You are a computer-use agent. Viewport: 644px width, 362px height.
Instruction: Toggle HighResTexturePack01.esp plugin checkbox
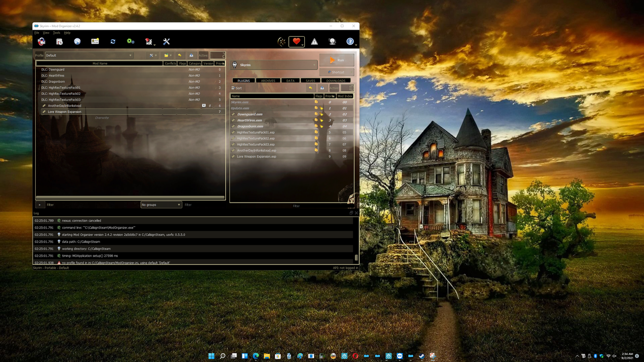tap(233, 132)
